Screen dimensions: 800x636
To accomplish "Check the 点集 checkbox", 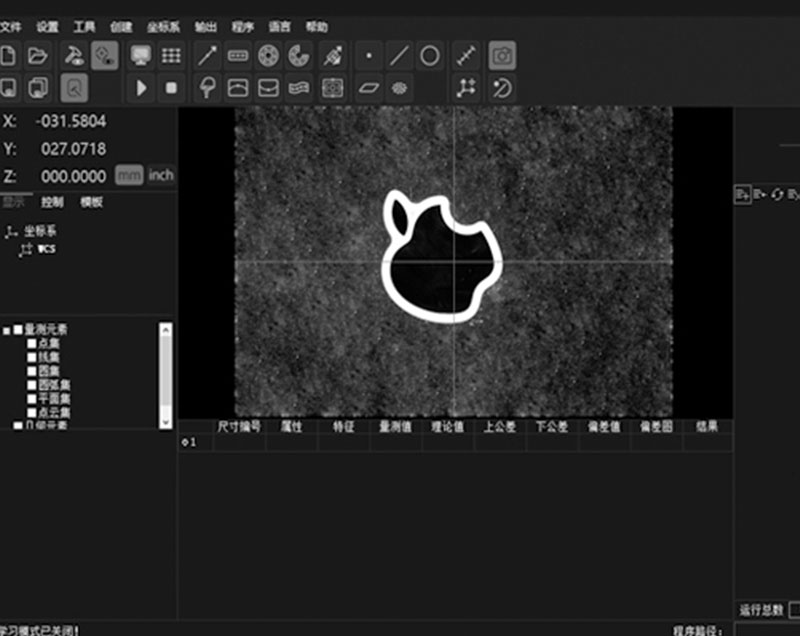I will tap(32, 343).
